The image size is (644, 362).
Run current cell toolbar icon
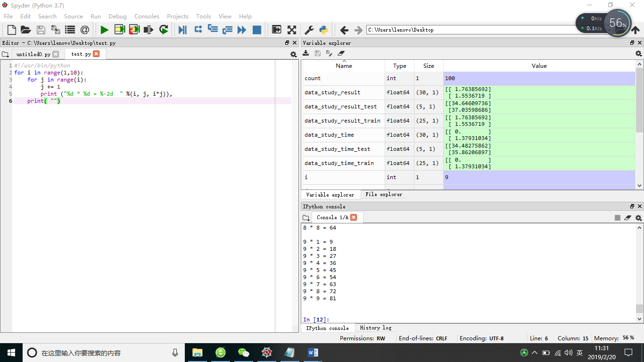(119, 30)
